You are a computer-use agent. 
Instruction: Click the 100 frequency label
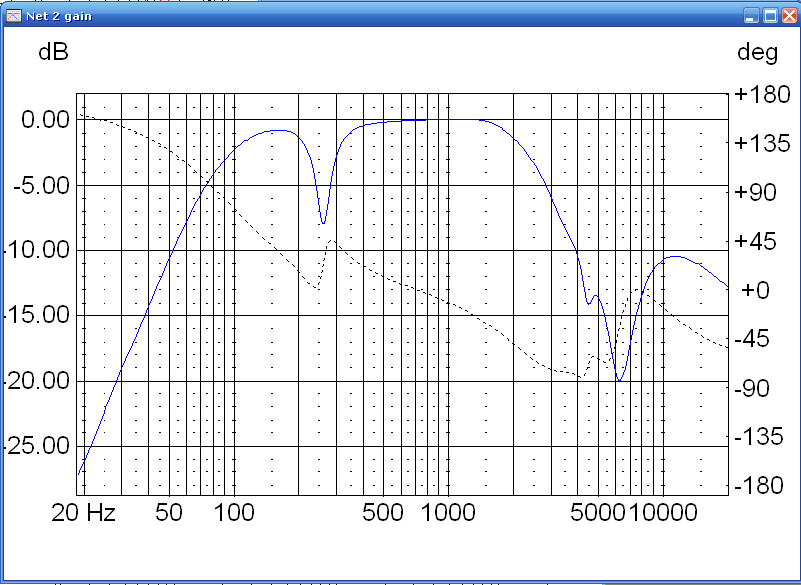click(x=234, y=512)
